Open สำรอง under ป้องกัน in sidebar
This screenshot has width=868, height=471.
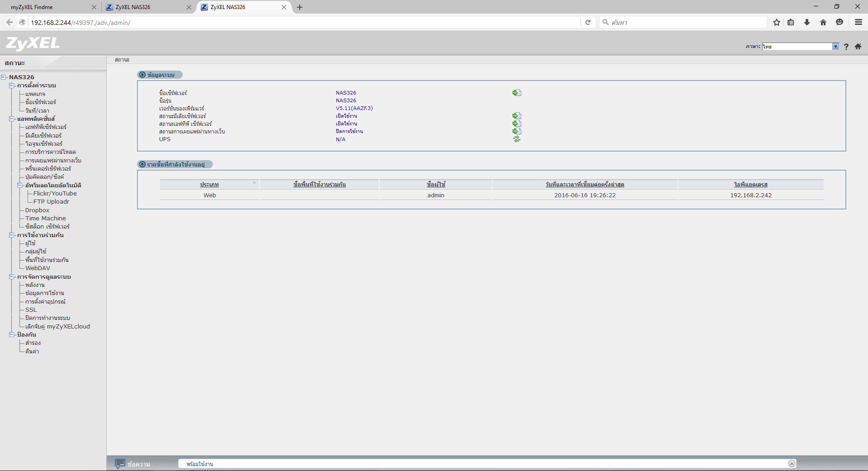point(33,343)
